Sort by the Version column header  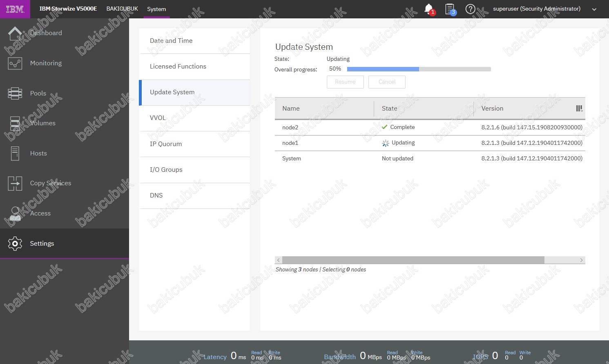coord(524,109)
